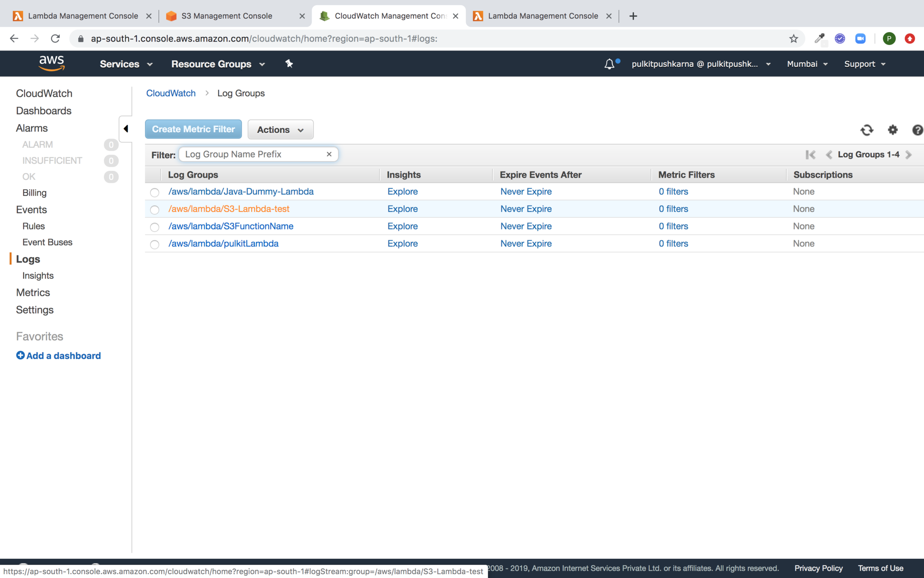This screenshot has height=578, width=924.
Task: Click the Log Group Name Prefix filter field
Action: point(252,154)
